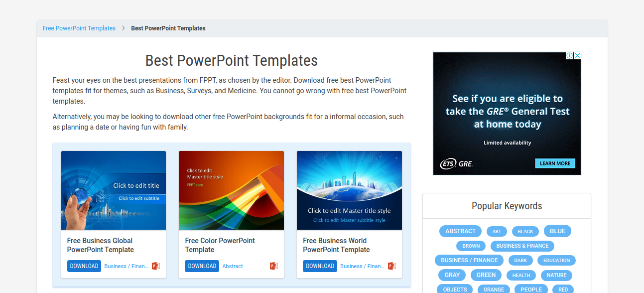Viewport: 644px width, 293px height.
Task: Click the Free Color PowerPoint Template title
Action: click(220, 245)
